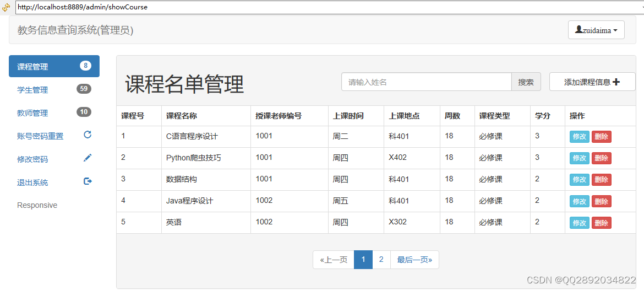Focus the 请输入姓名 search input field
The width and height of the screenshot is (644, 290).
(427, 82)
